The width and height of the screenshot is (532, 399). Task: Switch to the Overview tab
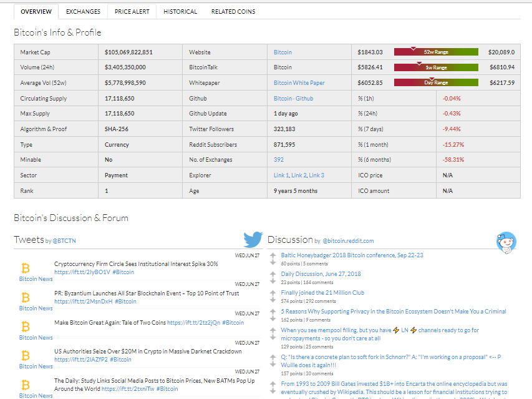pyautogui.click(x=36, y=11)
